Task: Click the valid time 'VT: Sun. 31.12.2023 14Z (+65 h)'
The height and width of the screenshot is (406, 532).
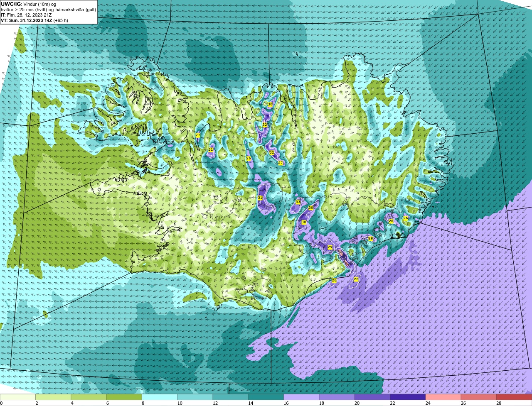Action: click(x=34, y=20)
